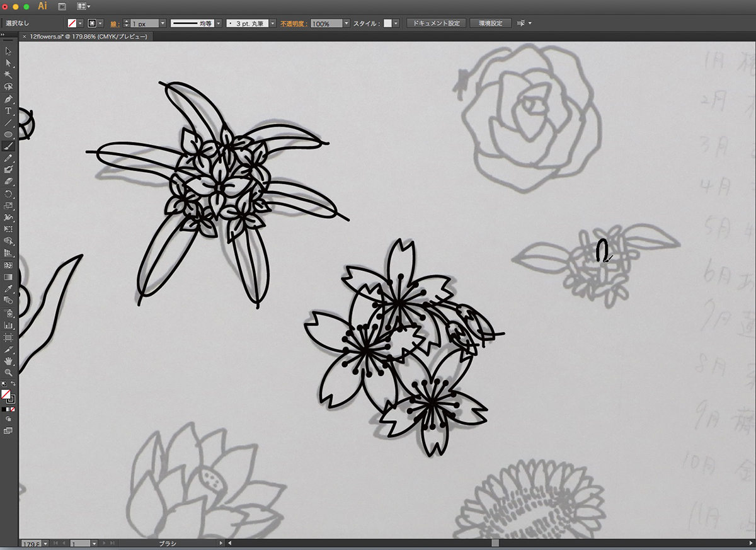Pick the Slice tool
Screen dimensions: 756x550
[8, 349]
